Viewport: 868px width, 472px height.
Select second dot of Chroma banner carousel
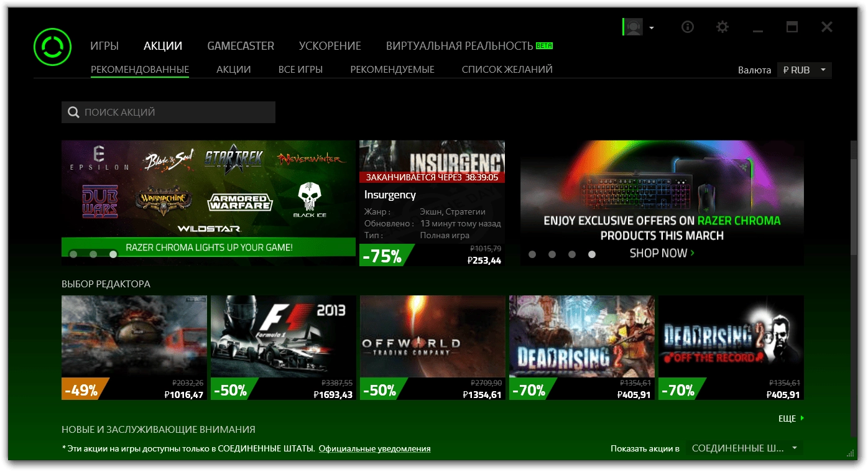552,254
